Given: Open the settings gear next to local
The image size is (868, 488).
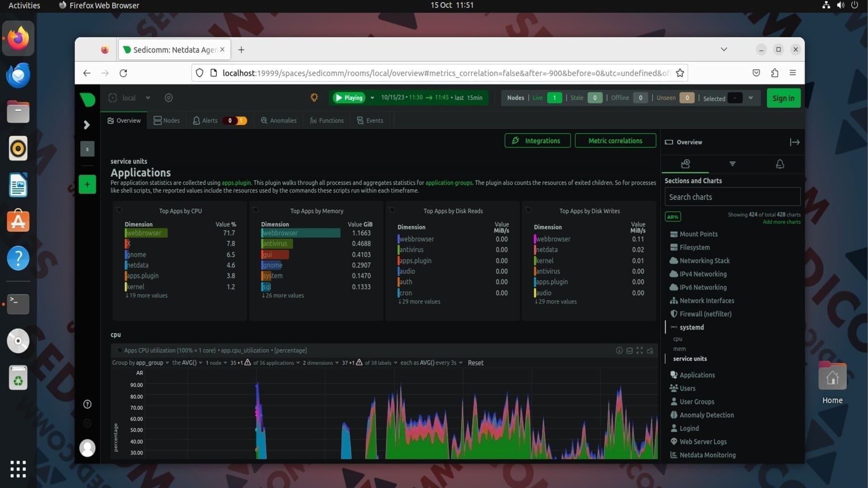Looking at the screenshot, I should [169, 98].
